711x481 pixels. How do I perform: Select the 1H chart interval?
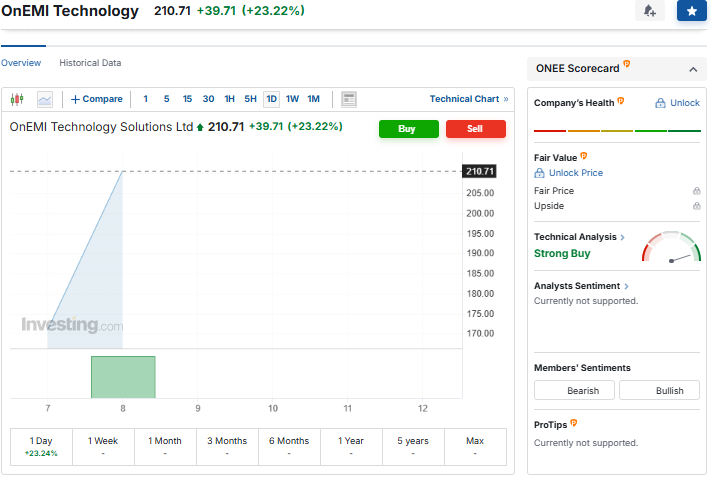(x=229, y=99)
